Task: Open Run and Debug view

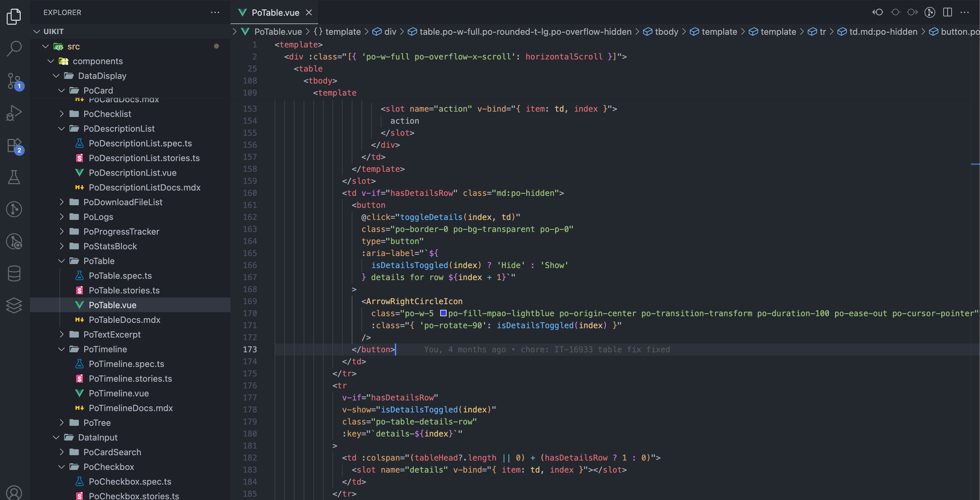Action: pos(14,113)
